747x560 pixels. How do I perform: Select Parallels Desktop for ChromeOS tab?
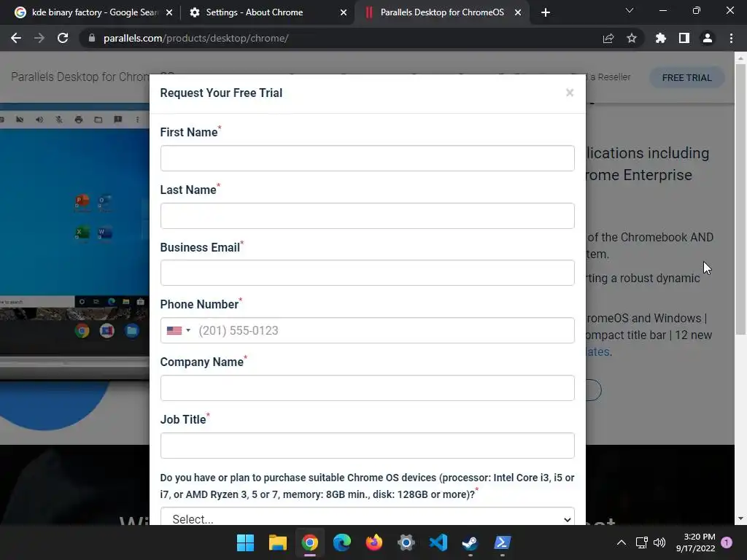[442, 12]
